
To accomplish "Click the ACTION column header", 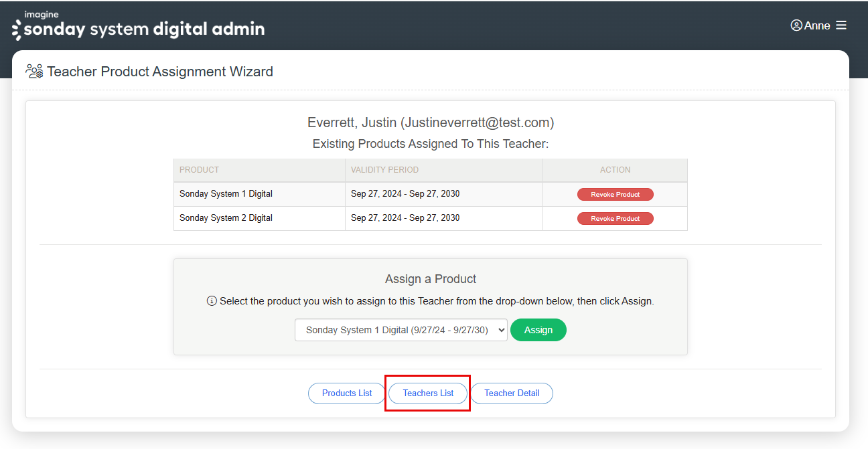I will [x=615, y=170].
